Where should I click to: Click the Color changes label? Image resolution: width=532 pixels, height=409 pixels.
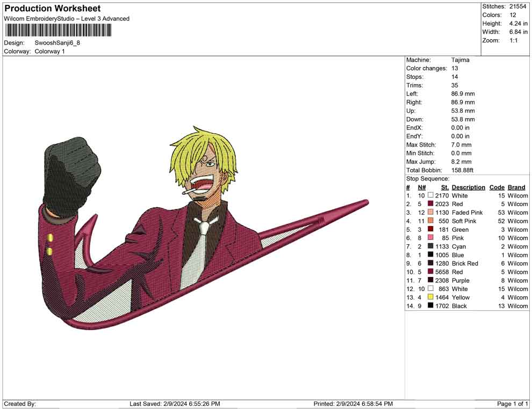click(x=427, y=69)
